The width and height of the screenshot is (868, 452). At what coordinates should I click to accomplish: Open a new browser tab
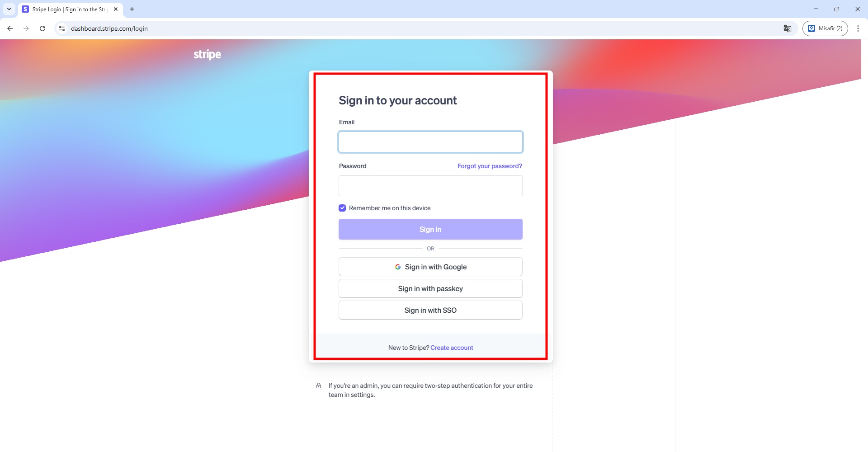pos(132,9)
